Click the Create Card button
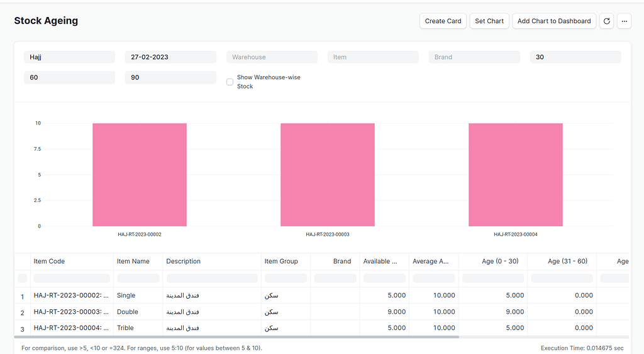This screenshot has height=354, width=644. [443, 21]
